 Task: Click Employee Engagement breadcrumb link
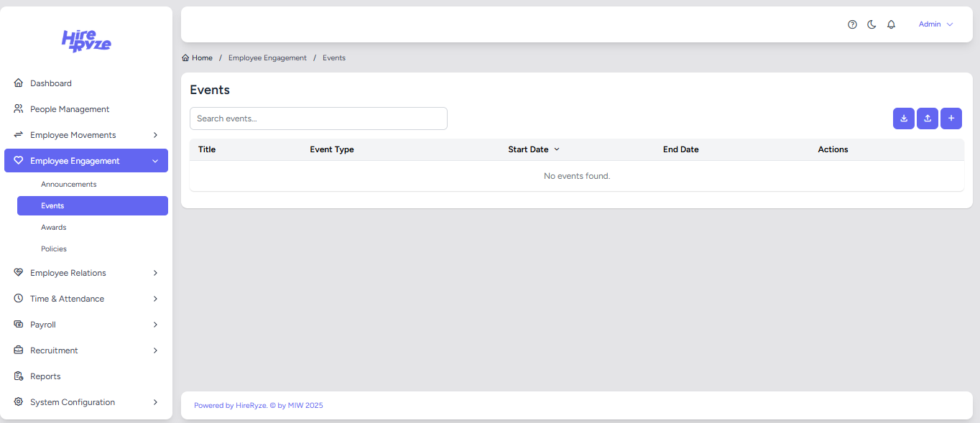point(267,58)
